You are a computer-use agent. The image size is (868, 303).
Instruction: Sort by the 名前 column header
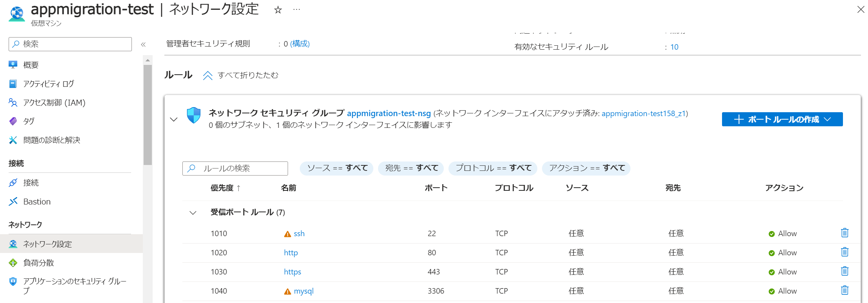click(288, 188)
